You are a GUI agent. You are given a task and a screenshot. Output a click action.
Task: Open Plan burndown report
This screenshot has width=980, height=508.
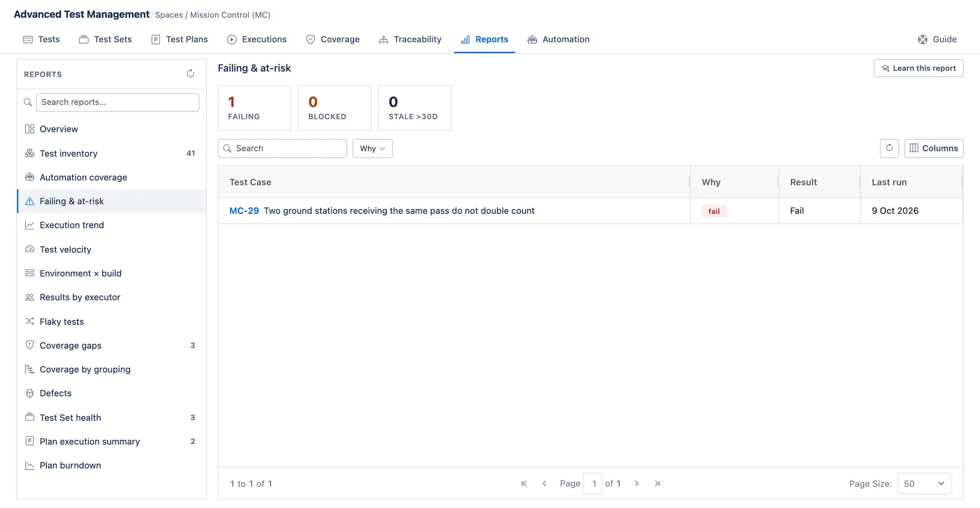tap(112, 466)
